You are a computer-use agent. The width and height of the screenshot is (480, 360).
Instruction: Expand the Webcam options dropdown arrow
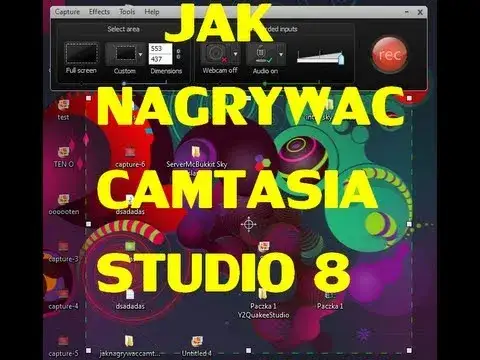point(235,54)
